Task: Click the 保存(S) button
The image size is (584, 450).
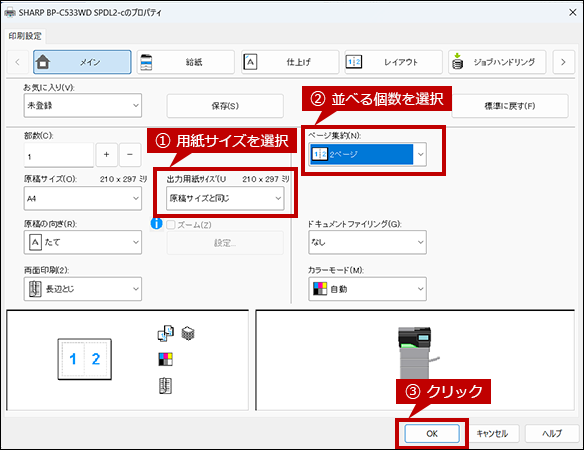Action: click(x=225, y=106)
